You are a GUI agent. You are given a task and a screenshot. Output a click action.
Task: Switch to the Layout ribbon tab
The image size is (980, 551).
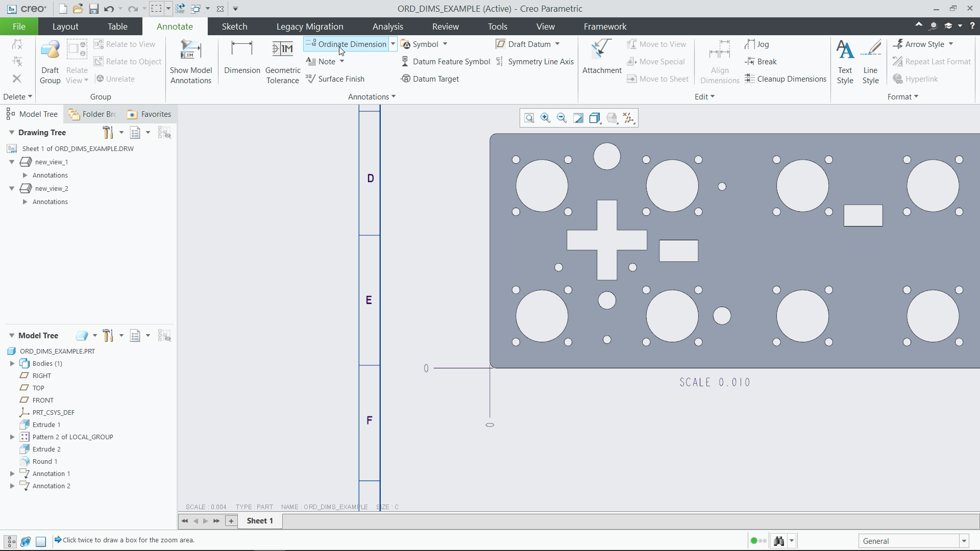point(65,27)
